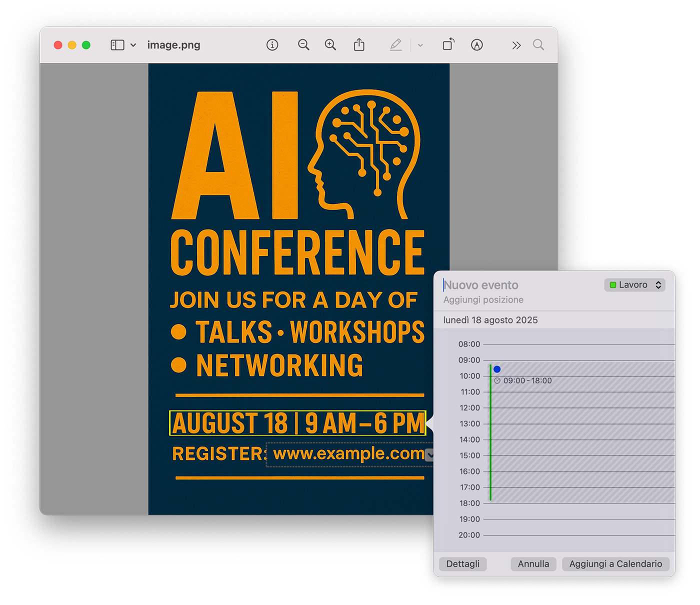Open the search magnifier in toolbar
The image size is (700, 605).
(538, 45)
